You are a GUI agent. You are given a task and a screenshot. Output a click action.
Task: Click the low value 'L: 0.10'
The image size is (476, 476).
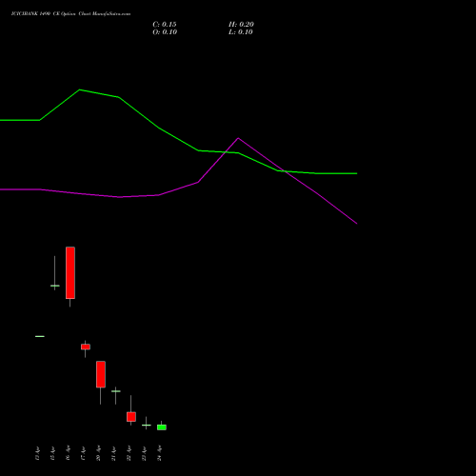click(x=241, y=32)
